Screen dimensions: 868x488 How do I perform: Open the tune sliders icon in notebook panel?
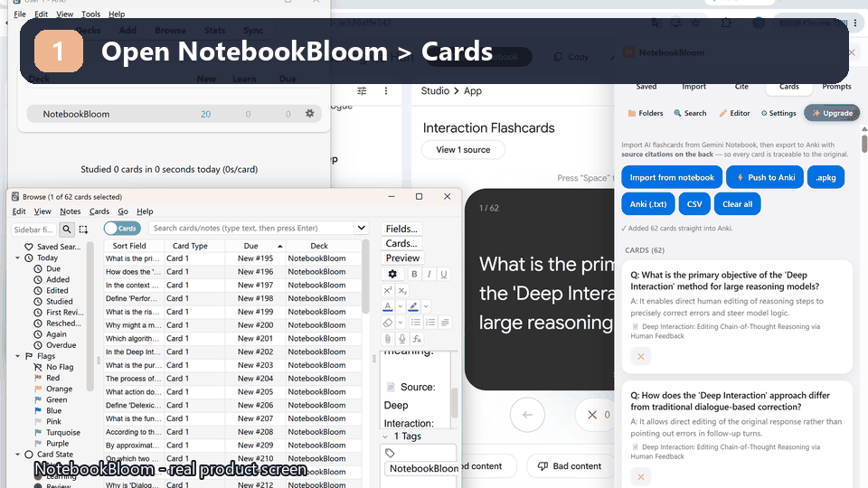click(x=362, y=90)
